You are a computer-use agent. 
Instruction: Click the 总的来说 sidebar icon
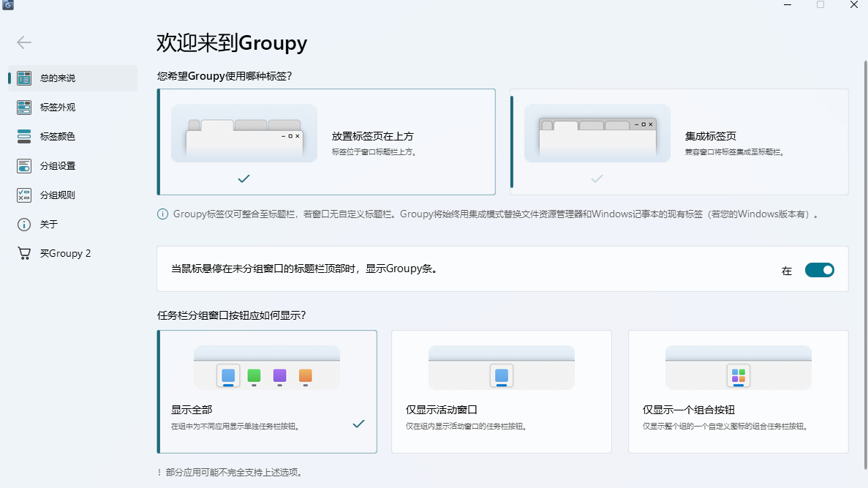click(x=24, y=78)
